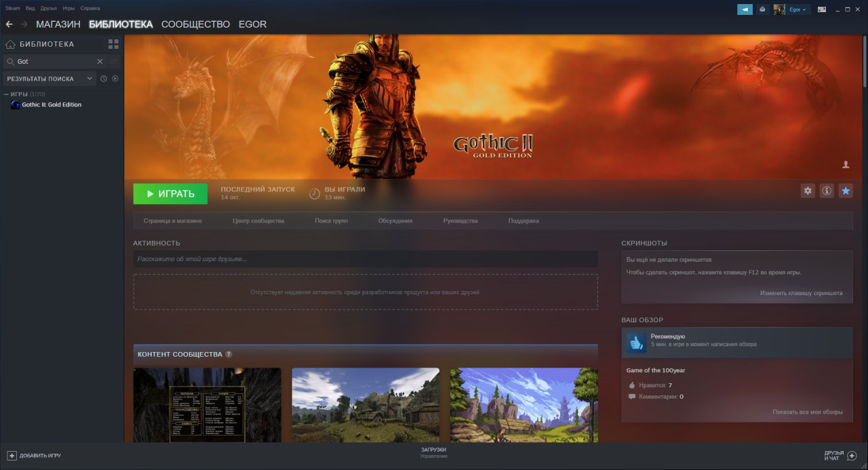The width and height of the screenshot is (868, 470).
Task: Go to the 'Сообщество' section
Action: tap(196, 24)
